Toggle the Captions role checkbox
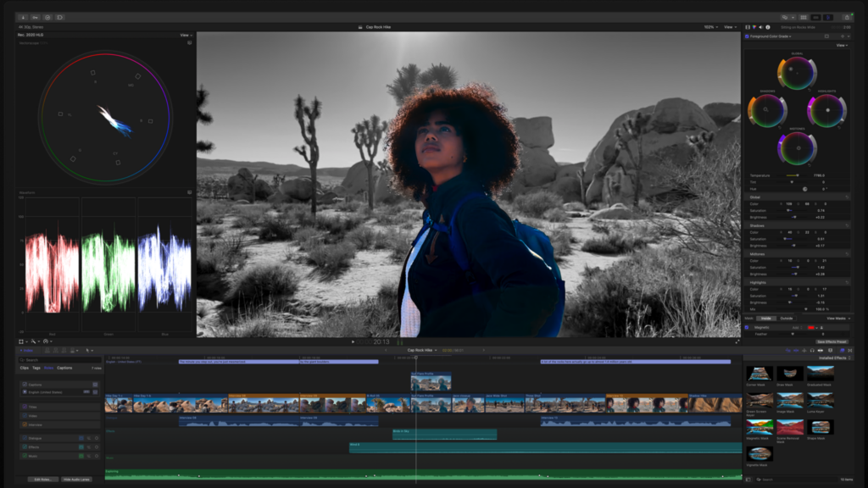Screen dimensions: 868x488 [x=25, y=385]
